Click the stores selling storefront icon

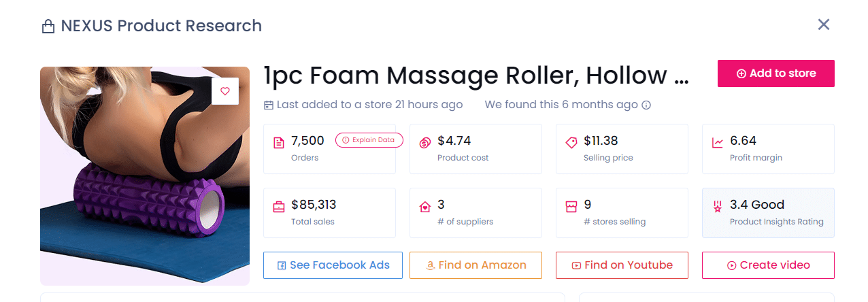(571, 206)
